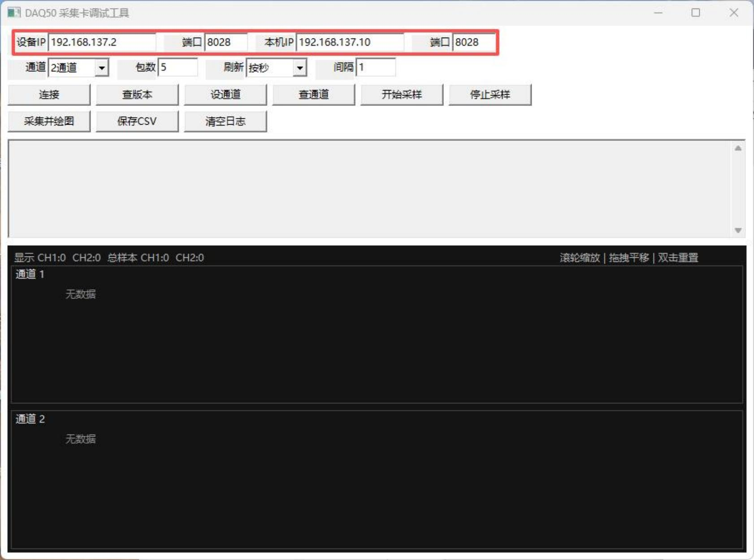Click the 滚轮缩放 | 拖拽平移 | 双击重置 hint text
Viewport: 754px width, 560px height.
point(629,258)
